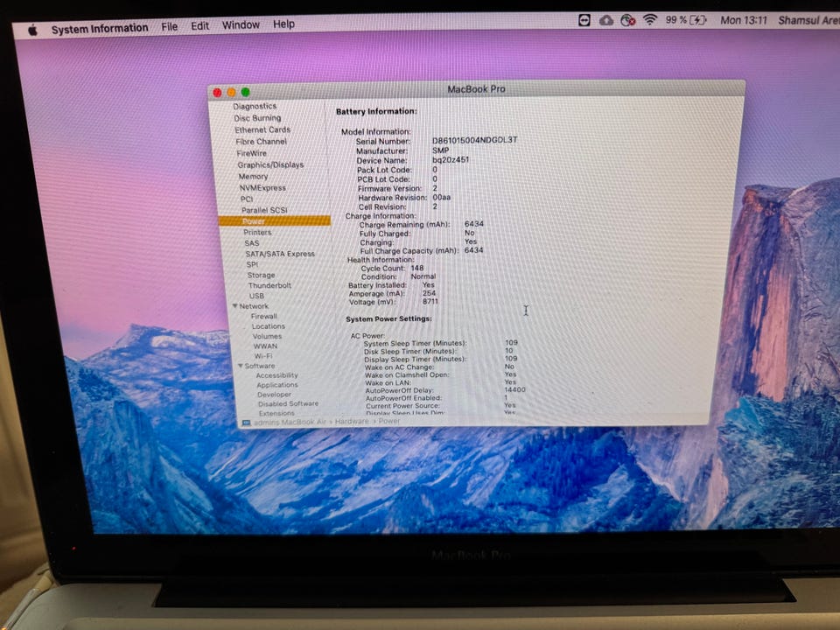
Task: Select Fibre Channel in the sidebar
Action: pyautogui.click(x=261, y=142)
